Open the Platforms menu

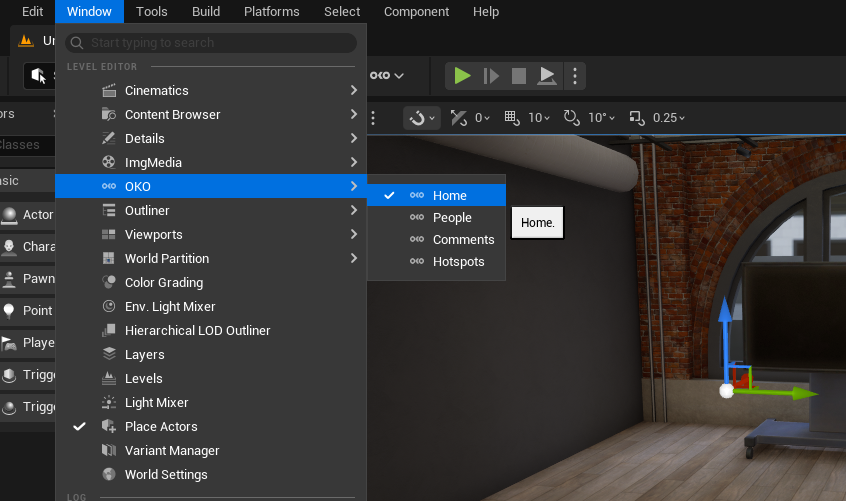click(x=271, y=11)
